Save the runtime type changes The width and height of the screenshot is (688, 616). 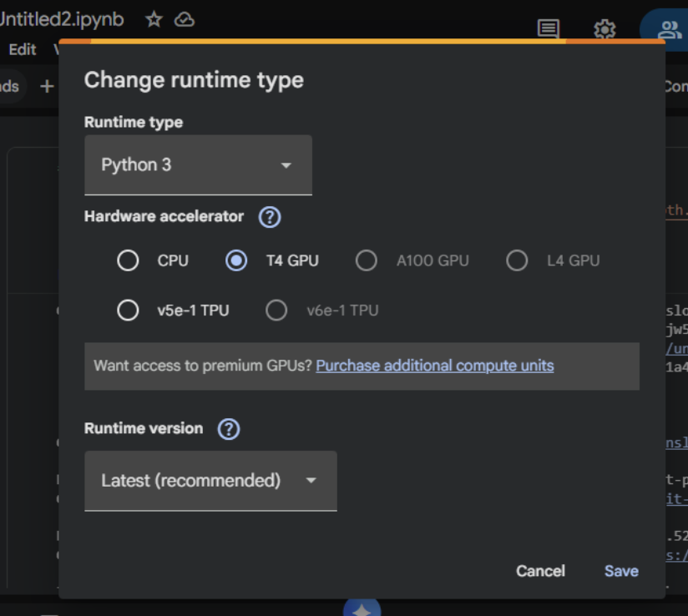(x=620, y=571)
